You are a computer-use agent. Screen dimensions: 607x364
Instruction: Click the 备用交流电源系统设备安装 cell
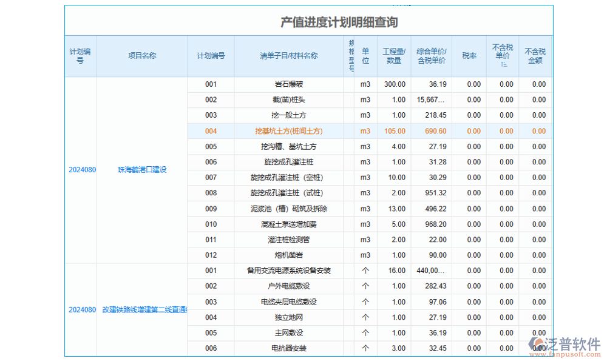[x=288, y=271]
